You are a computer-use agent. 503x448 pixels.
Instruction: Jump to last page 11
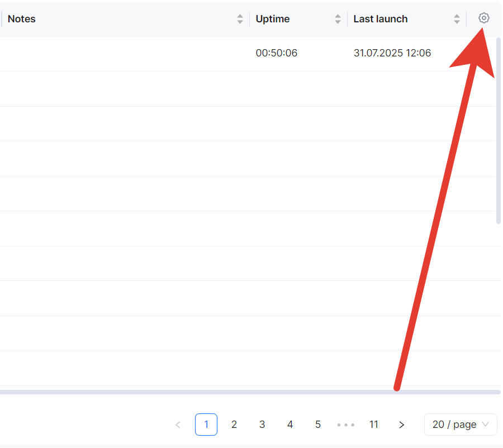click(x=374, y=425)
